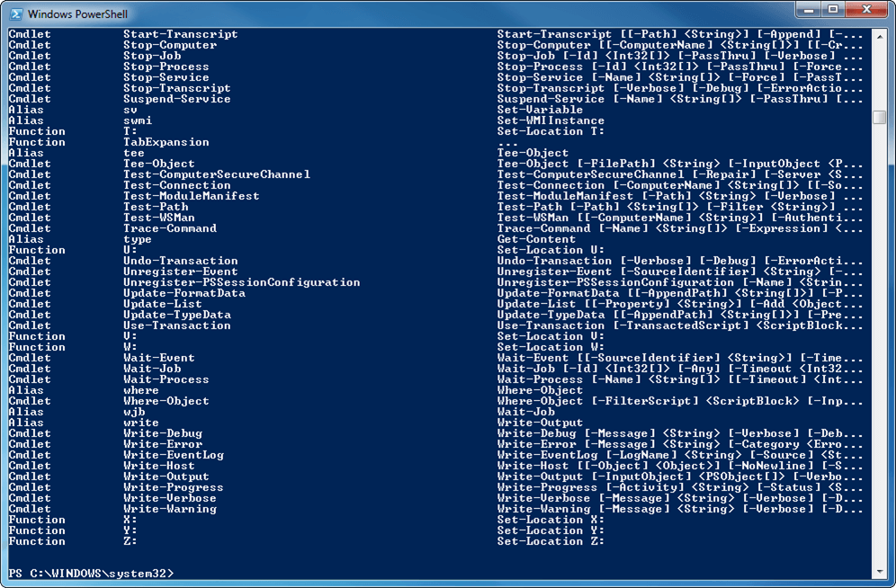Click the PS C:\WINDOWS\system32> prompt line

[x=91, y=574]
